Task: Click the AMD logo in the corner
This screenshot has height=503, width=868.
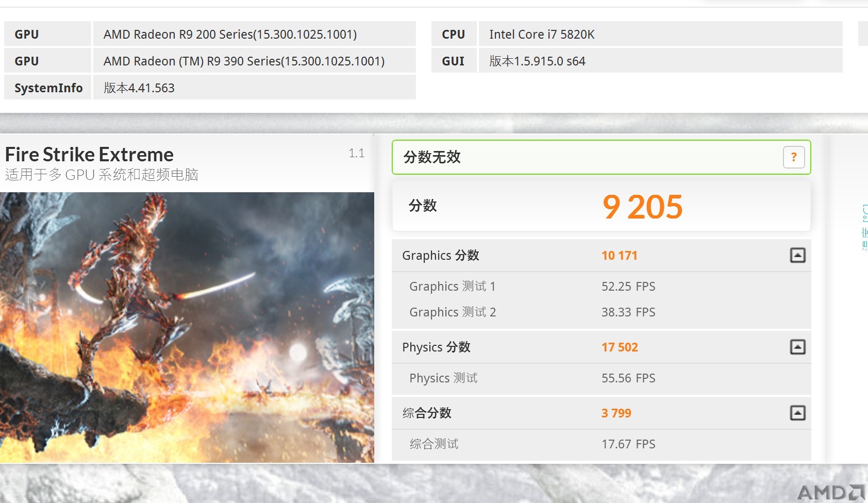Action: [x=831, y=493]
